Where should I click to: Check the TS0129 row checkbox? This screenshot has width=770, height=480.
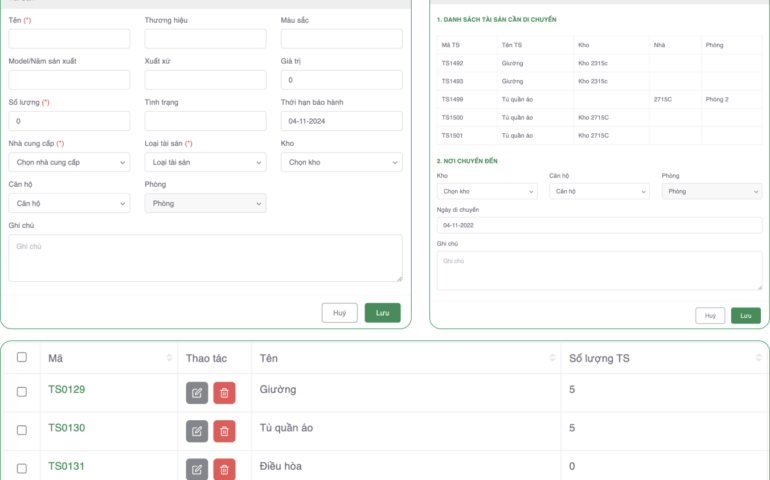tap(22, 392)
